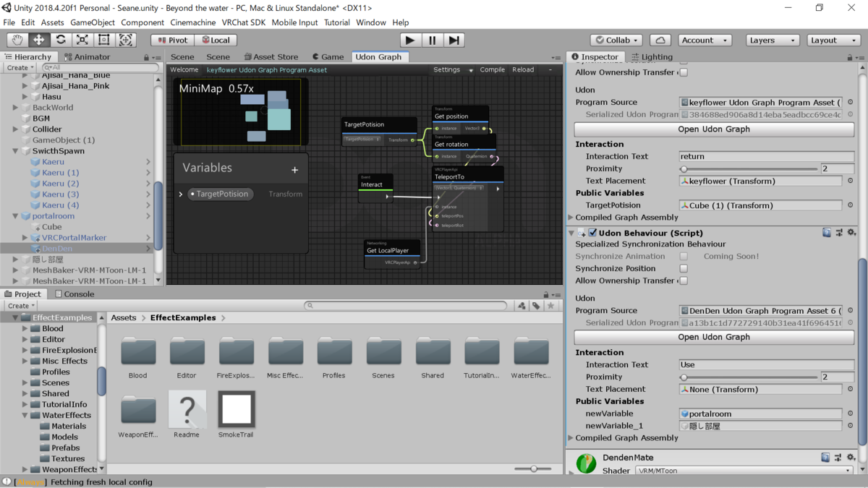Expand first Compiled Graph Assembly section
Viewport: 868px width, 488px height.
point(571,218)
